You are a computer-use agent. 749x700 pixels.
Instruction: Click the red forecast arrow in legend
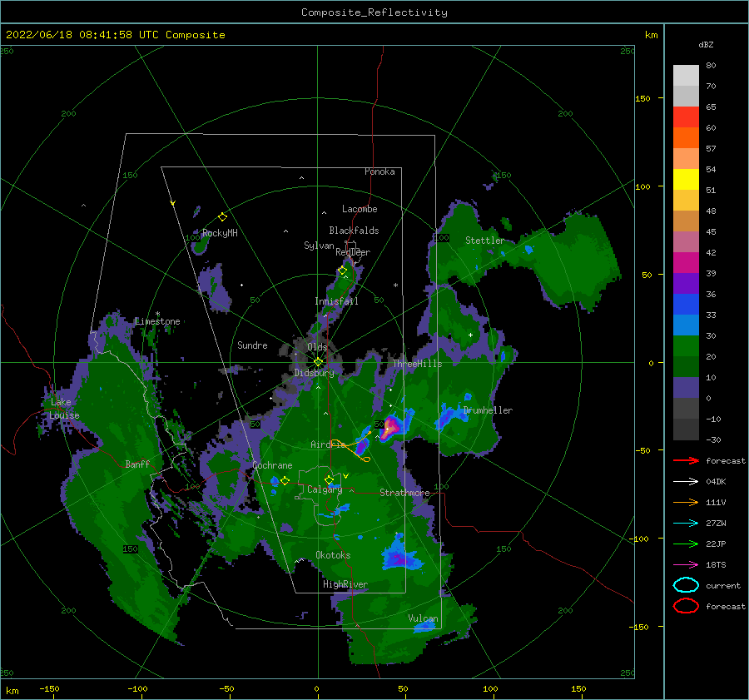(x=686, y=460)
